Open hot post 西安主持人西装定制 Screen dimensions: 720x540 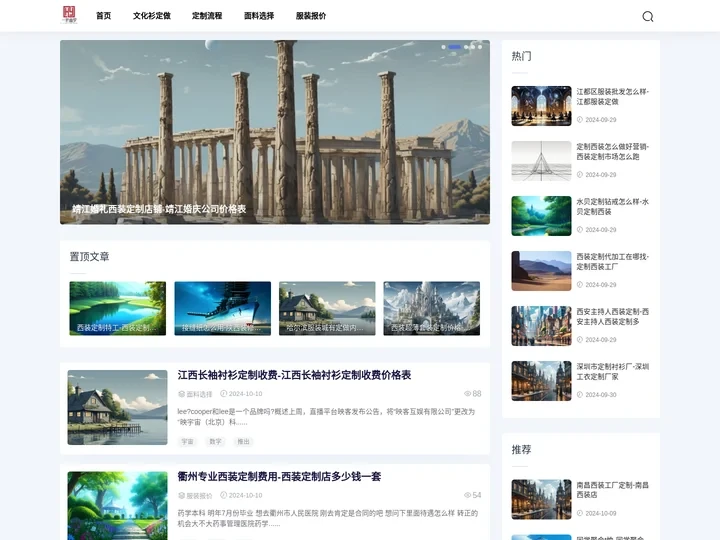point(613,317)
